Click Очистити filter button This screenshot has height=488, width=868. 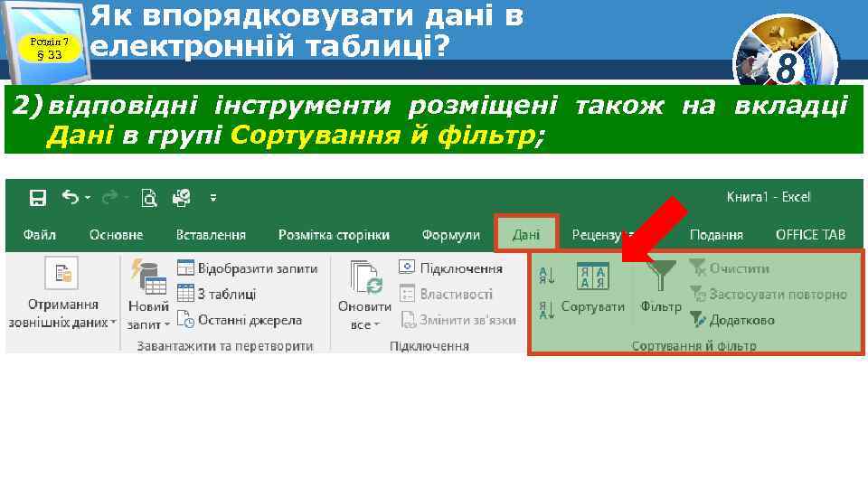click(730, 268)
